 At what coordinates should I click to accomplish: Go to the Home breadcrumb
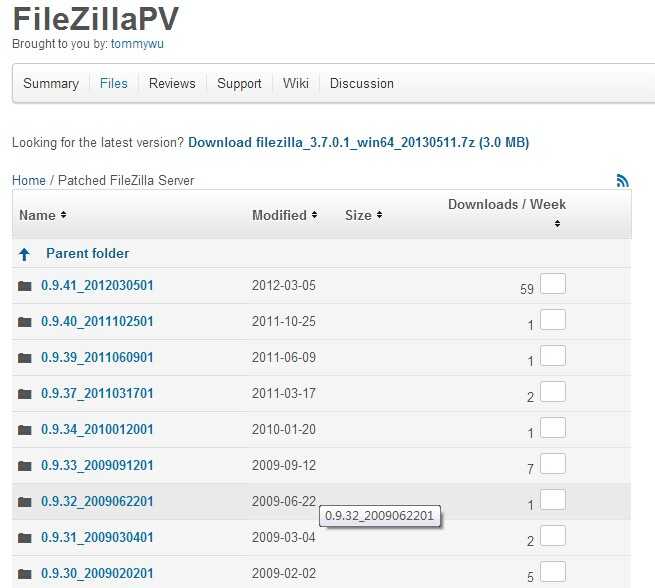[29, 180]
